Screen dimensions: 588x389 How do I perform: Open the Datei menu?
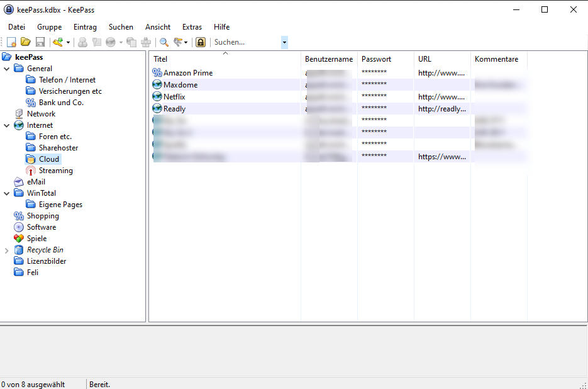16,27
